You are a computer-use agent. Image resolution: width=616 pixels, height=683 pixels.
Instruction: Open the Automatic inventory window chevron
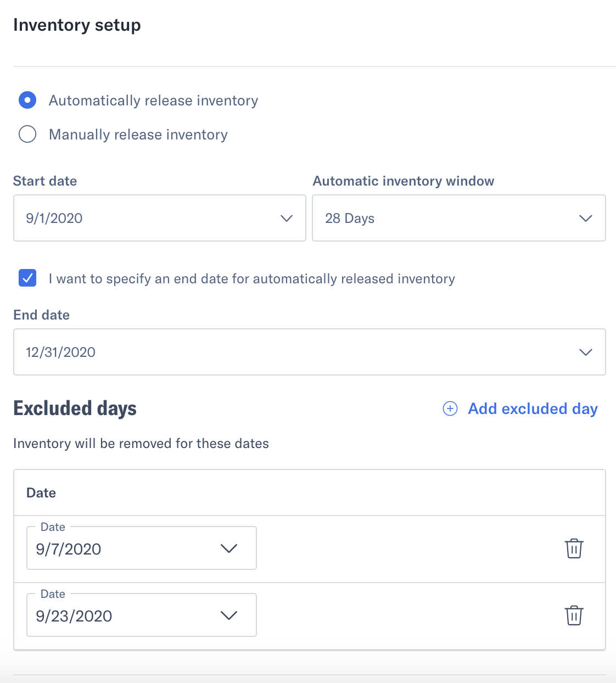tap(585, 218)
